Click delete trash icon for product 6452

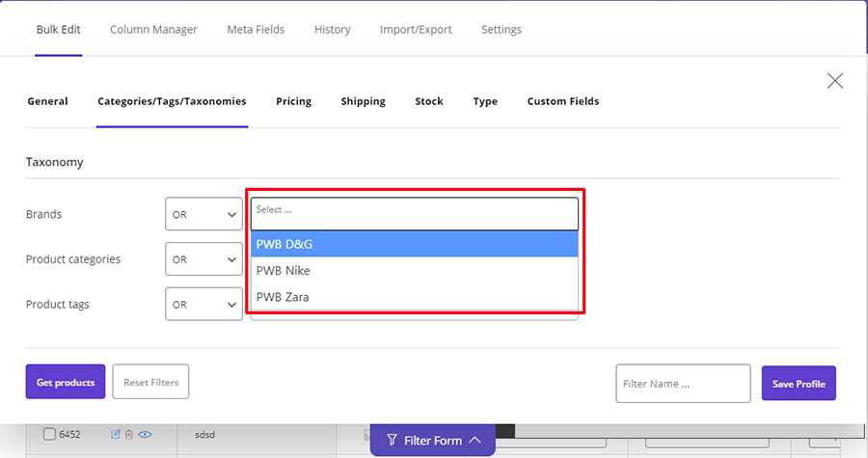point(129,434)
